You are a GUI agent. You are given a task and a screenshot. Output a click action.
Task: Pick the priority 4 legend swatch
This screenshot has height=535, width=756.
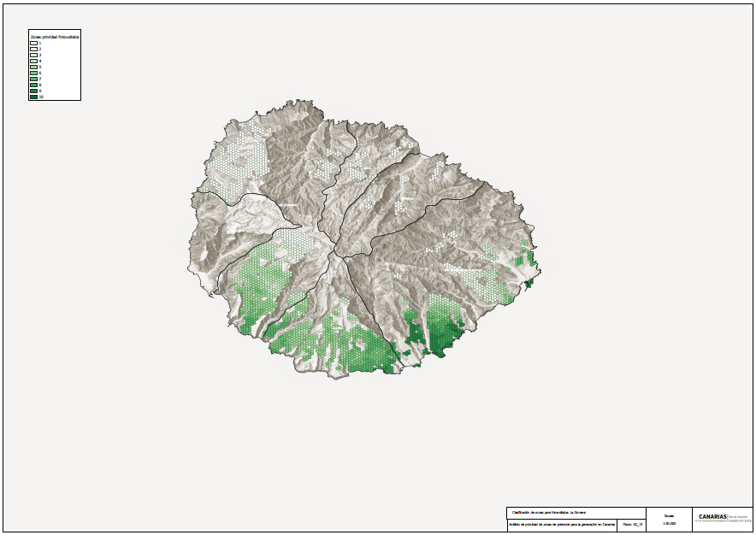click(x=33, y=61)
